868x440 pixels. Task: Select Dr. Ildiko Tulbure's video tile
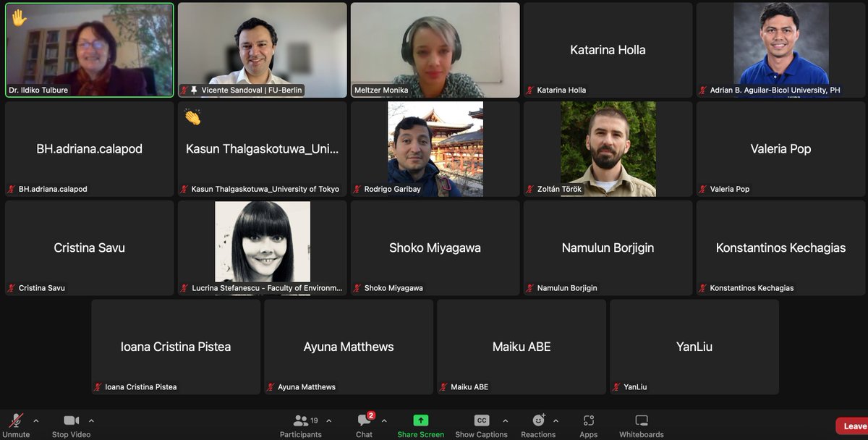[x=90, y=50]
